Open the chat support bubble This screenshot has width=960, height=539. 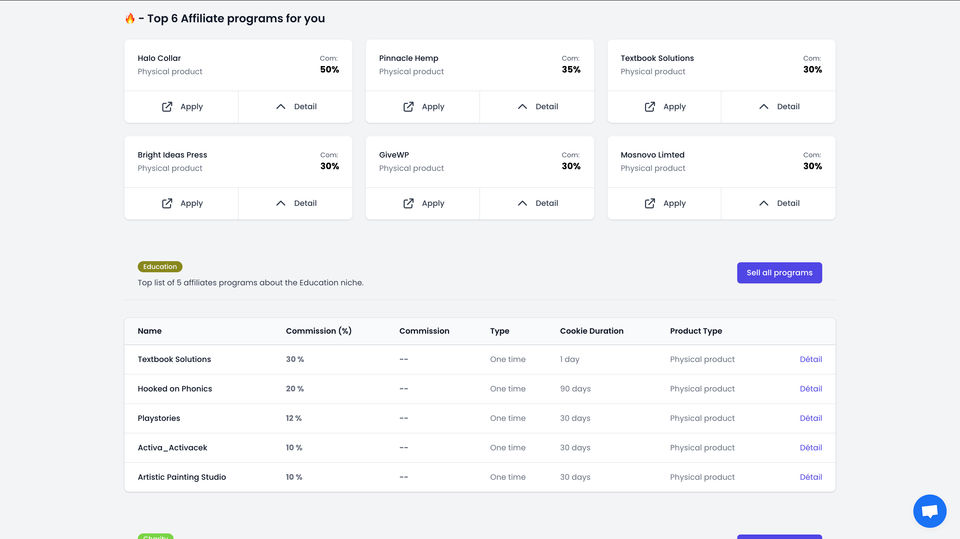coord(929,511)
